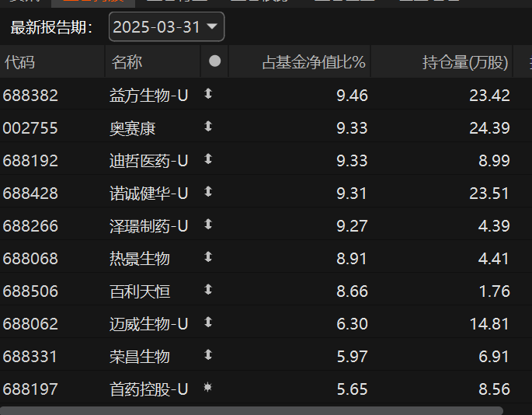532x415 pixels.
Task: Click net value ratio 8.66
Action: point(352,291)
